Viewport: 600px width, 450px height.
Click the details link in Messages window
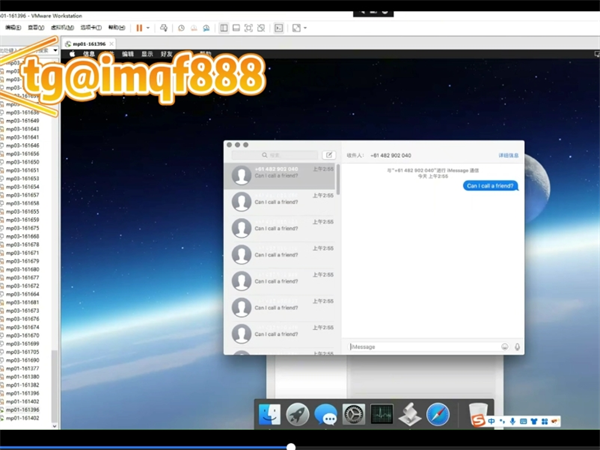coord(509,156)
